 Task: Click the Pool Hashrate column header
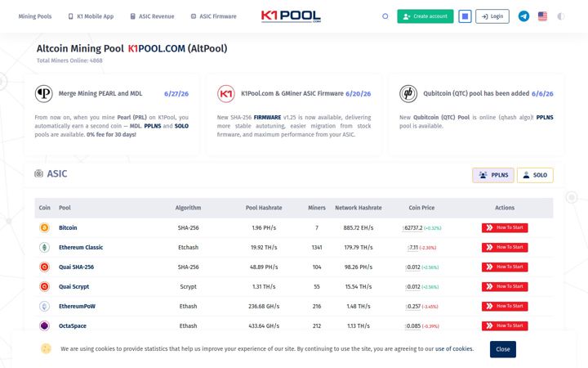[264, 208]
